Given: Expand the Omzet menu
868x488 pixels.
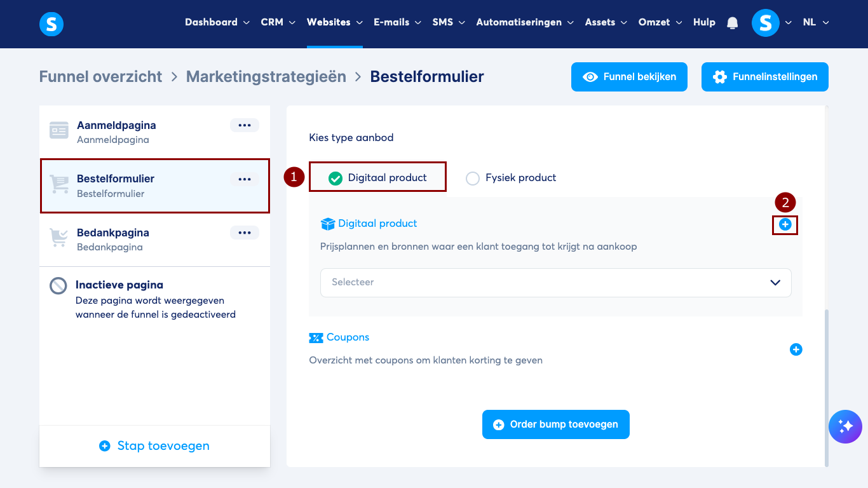Looking at the screenshot, I should (x=660, y=22).
